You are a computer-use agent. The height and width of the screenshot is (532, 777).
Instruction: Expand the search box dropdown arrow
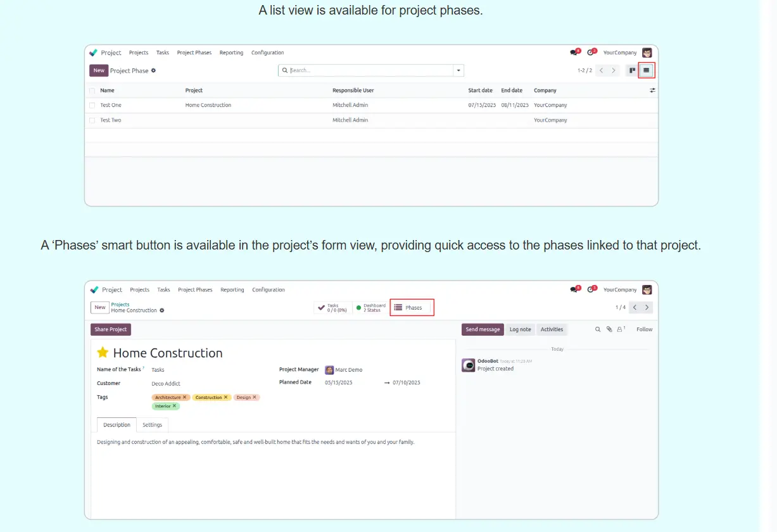click(458, 70)
